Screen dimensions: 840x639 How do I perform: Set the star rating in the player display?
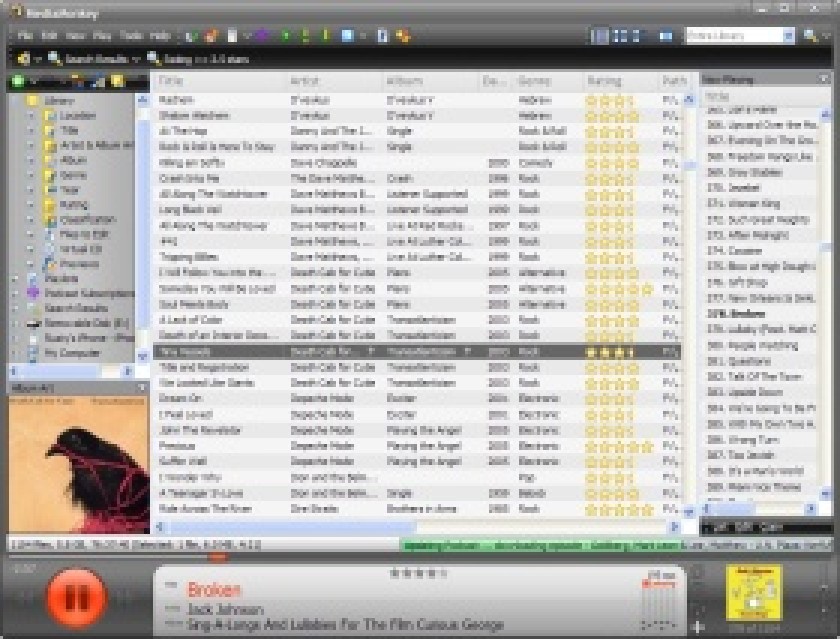click(418, 574)
